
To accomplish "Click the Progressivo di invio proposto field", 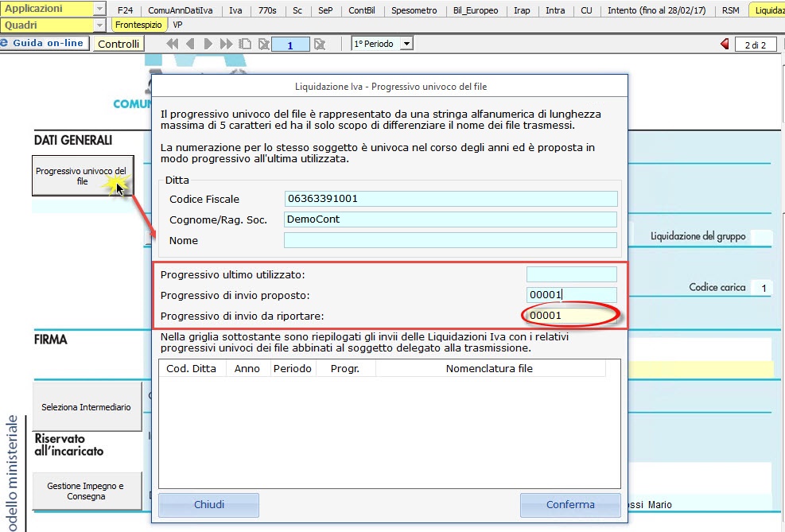I will tap(571, 295).
